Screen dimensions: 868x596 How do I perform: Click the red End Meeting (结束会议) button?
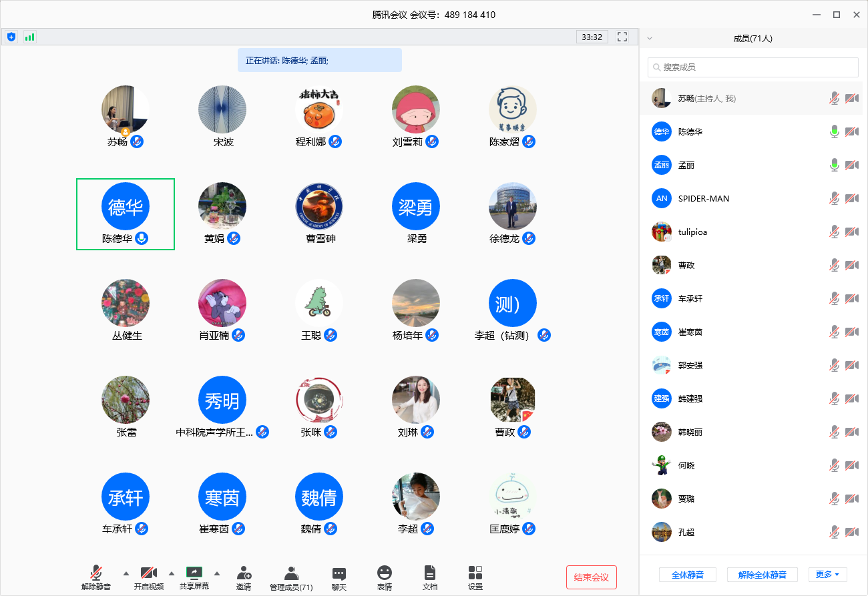tap(591, 577)
